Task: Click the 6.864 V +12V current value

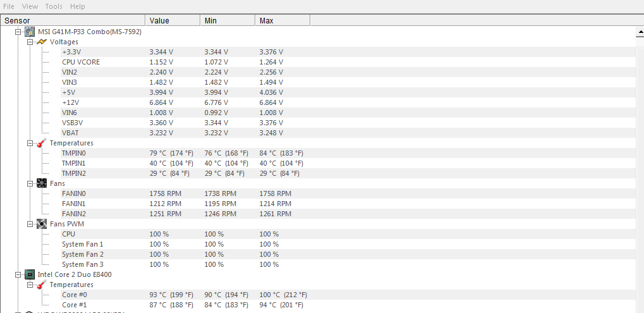Action: pos(161,102)
